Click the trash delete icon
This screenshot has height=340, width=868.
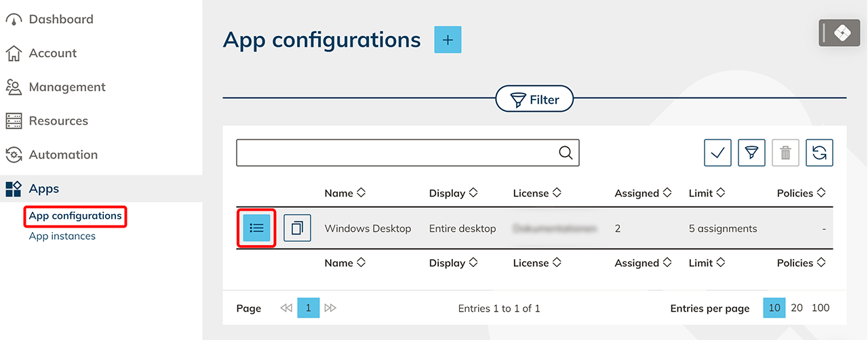coord(785,153)
